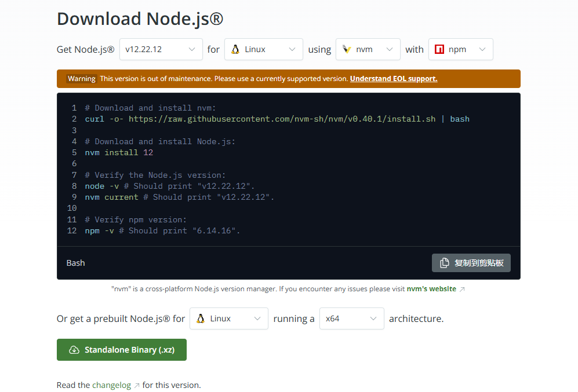Click the 'nvm current' command line
The image size is (578, 392).
[x=180, y=197]
